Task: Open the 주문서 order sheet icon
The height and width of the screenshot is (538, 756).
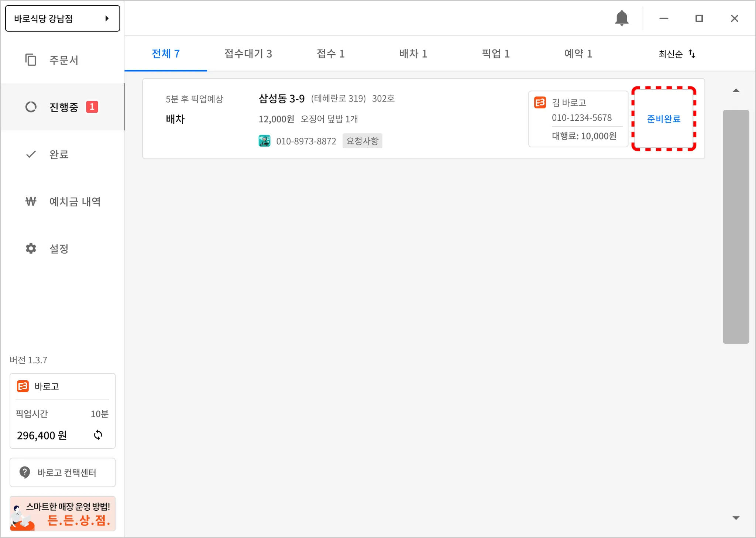Action: pos(31,60)
